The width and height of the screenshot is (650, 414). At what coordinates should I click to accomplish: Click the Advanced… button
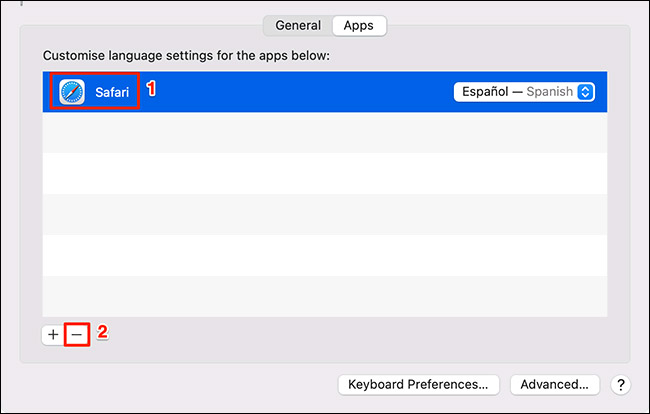[555, 384]
